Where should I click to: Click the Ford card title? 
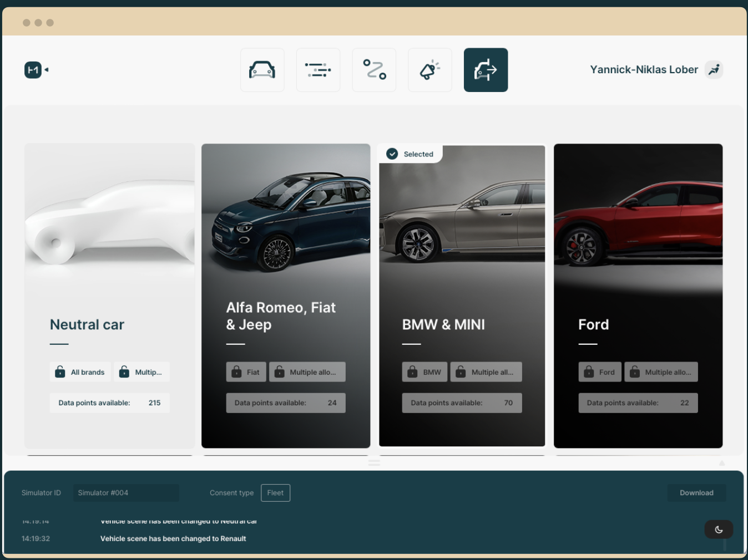click(594, 324)
